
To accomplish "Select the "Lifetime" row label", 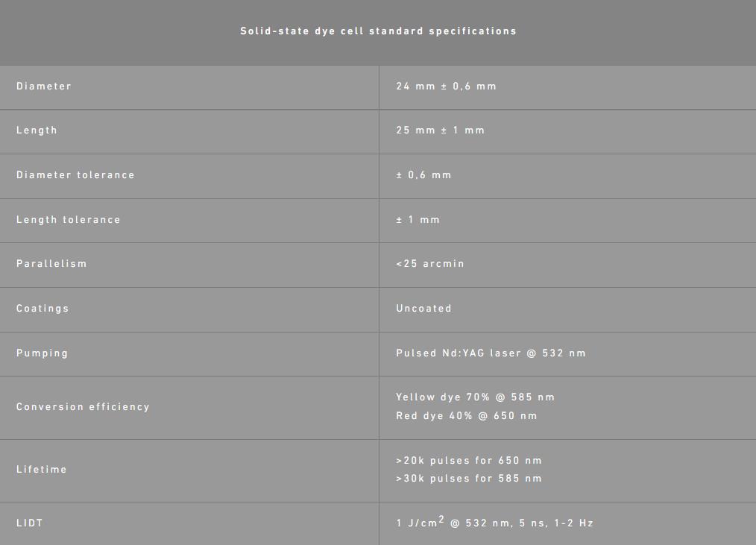I will (42, 470).
